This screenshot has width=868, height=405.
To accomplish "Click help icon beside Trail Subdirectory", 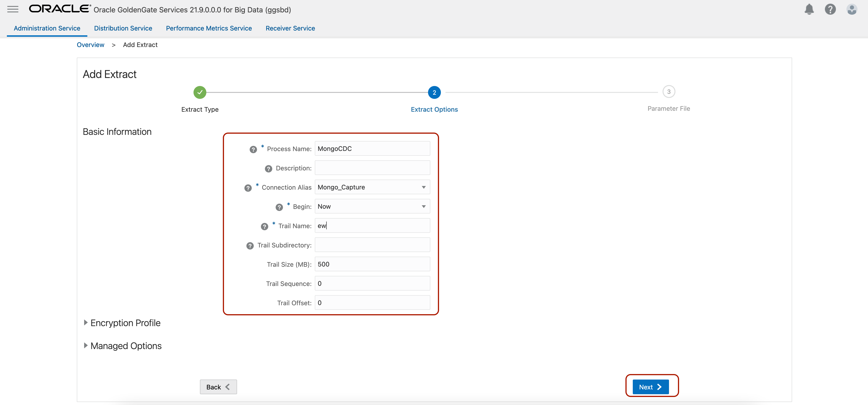I will 250,246.
